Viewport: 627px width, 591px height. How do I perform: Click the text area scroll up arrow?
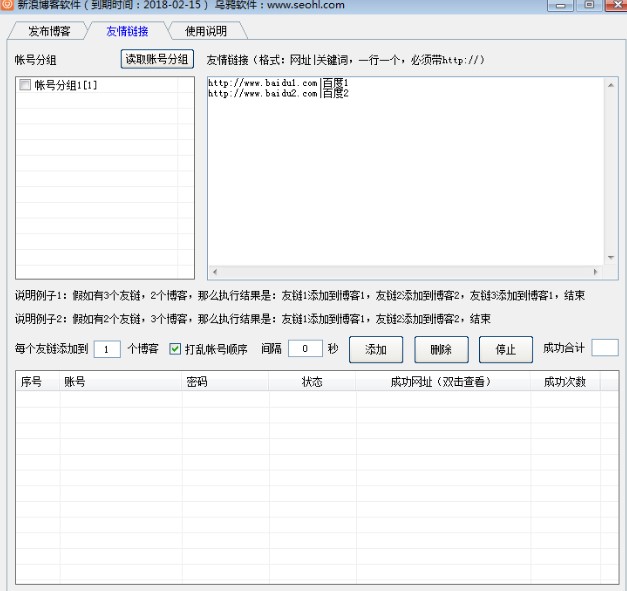coord(611,84)
